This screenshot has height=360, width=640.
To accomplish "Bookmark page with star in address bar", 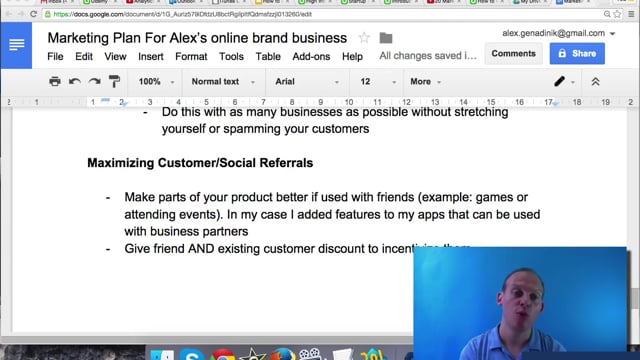I will (x=617, y=14).
